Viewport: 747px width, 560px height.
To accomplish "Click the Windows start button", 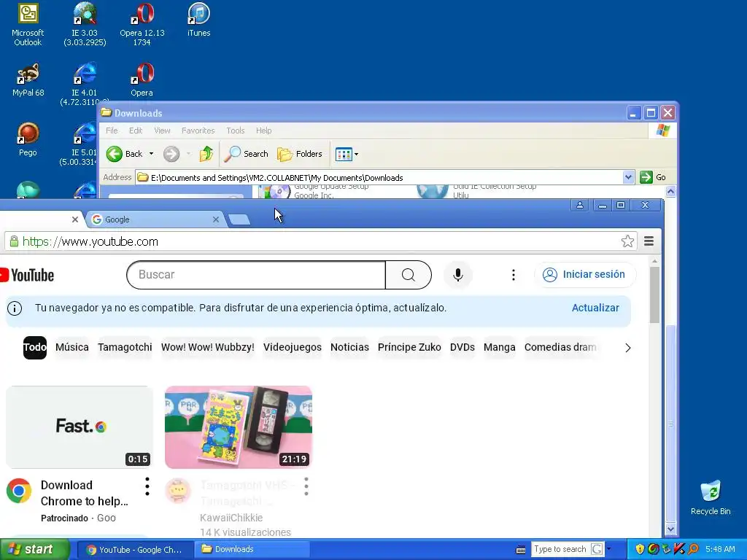I will pyautogui.click(x=34, y=550).
